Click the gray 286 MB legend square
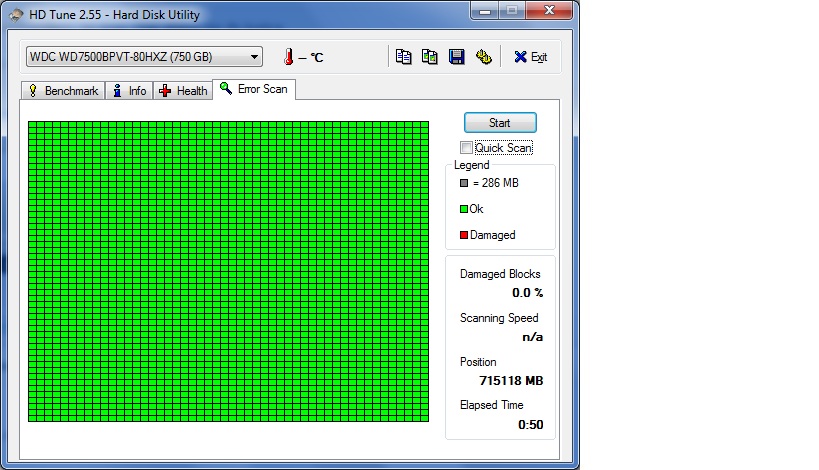The width and height of the screenshot is (819, 470). click(x=464, y=183)
